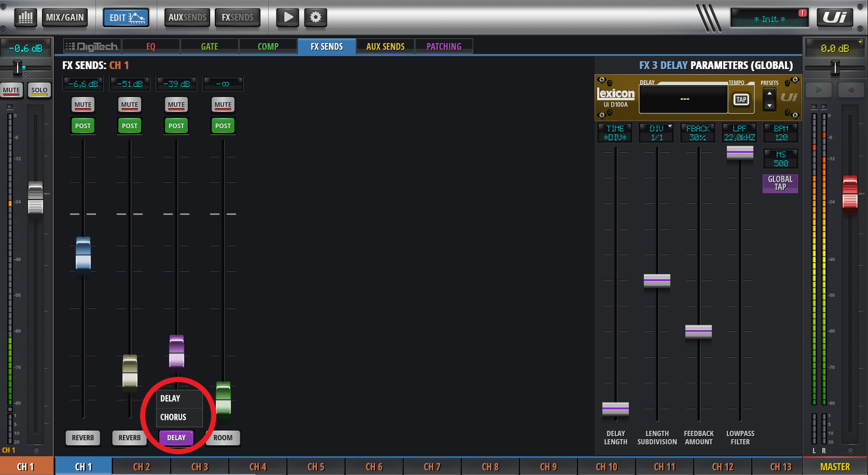This screenshot has height=475, width=868.
Task: Click the FEEDBACK AMOUNT fader
Action: click(698, 331)
